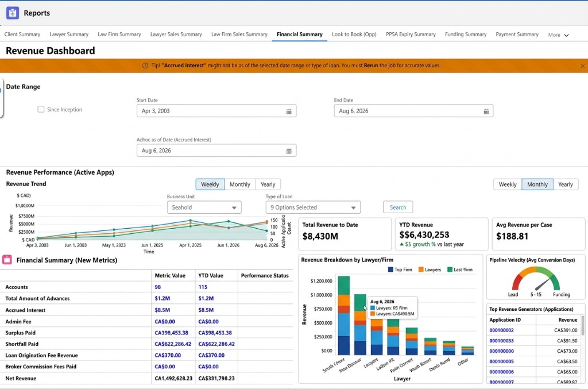This screenshot has height=389, width=588.
Task: Switch to the Client Summary tab
Action: (22, 34)
